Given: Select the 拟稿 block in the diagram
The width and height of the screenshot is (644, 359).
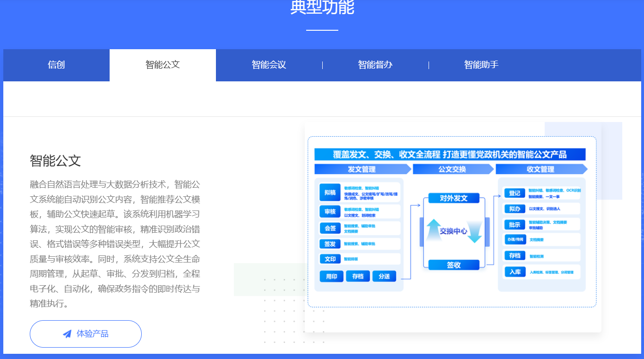Looking at the screenshot, I should point(330,193).
